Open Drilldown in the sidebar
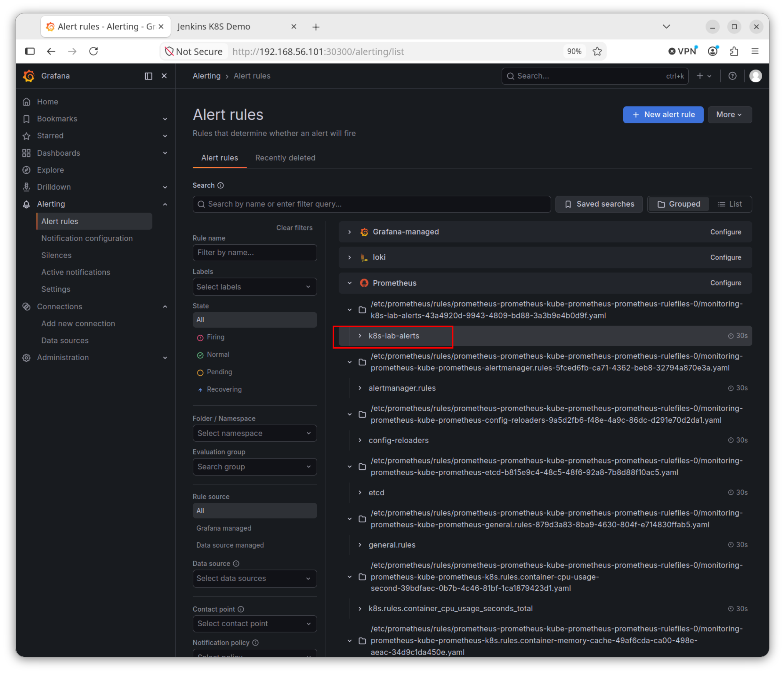This screenshot has height=674, width=784. coord(54,187)
